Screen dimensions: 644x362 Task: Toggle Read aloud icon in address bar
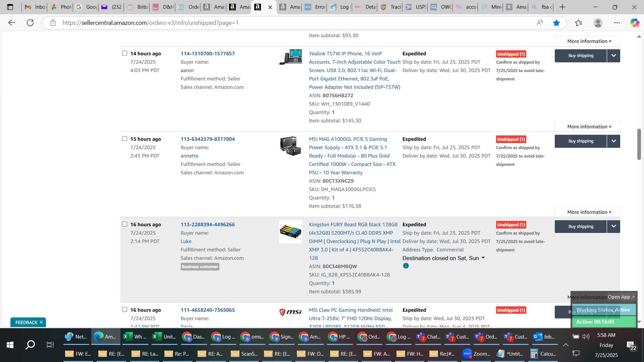pyautogui.click(x=540, y=23)
